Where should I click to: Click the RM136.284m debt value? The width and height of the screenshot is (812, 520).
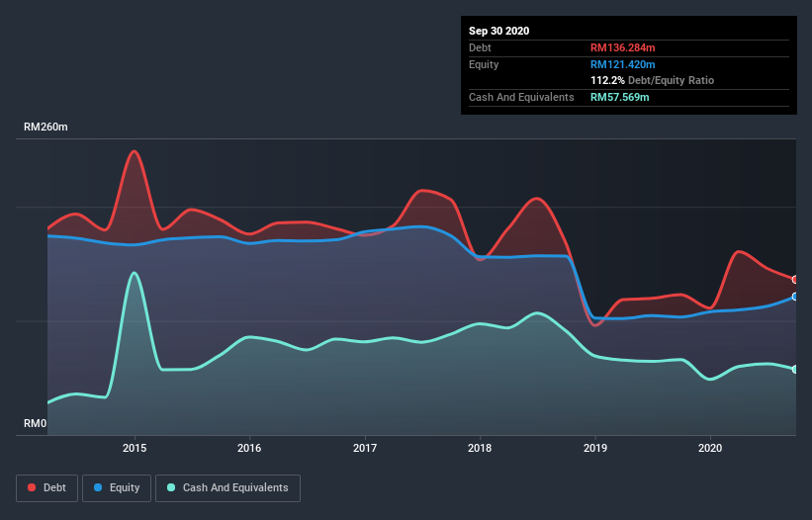[622, 47]
